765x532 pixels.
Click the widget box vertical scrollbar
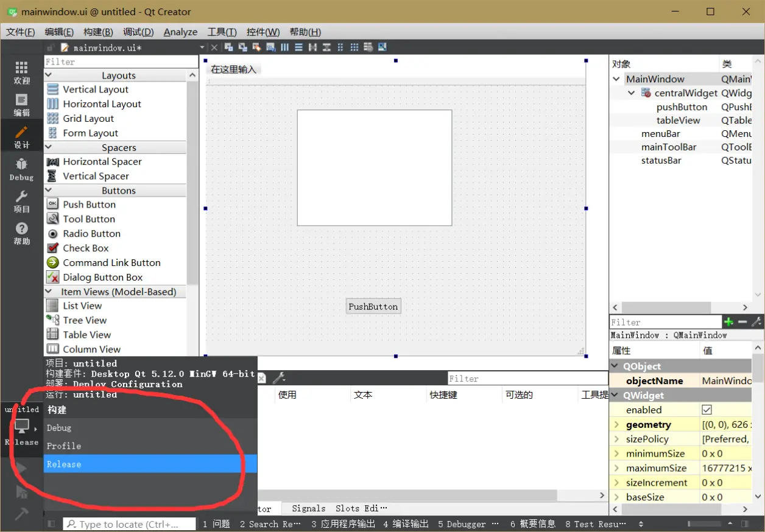click(x=192, y=183)
